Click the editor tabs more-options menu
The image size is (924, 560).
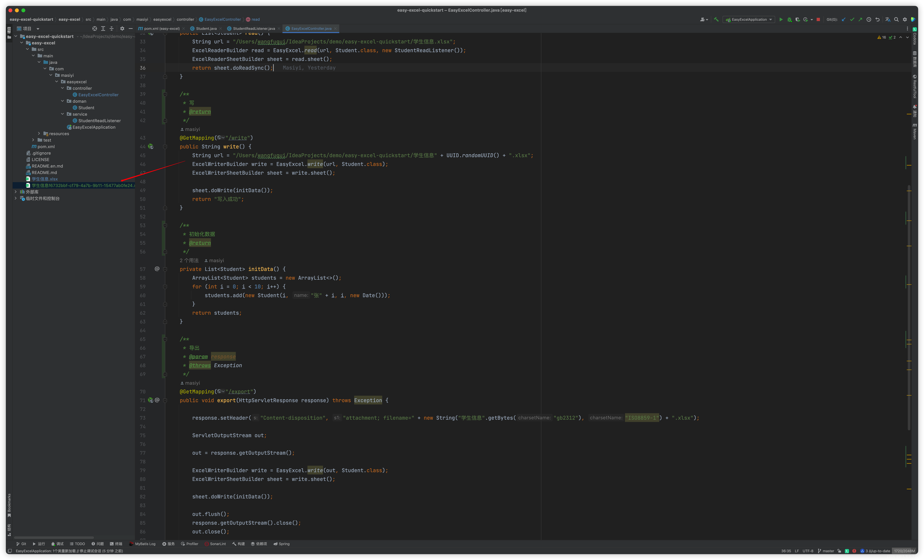[907, 29]
